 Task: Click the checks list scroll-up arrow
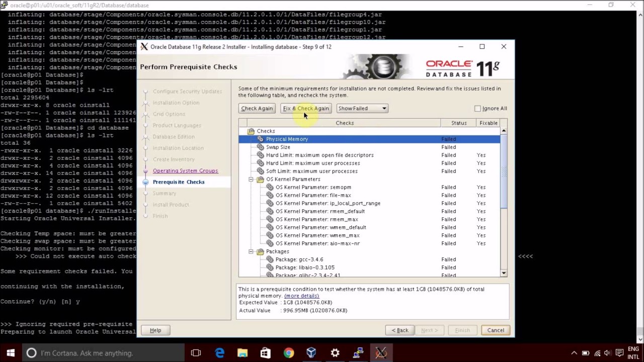tap(504, 131)
